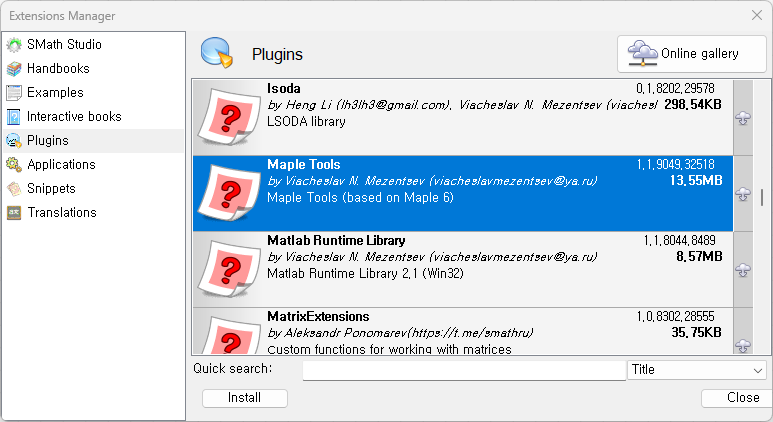The width and height of the screenshot is (773, 422).
Task: Click download icon for Matlab Runtime Library
Action: [743, 270]
